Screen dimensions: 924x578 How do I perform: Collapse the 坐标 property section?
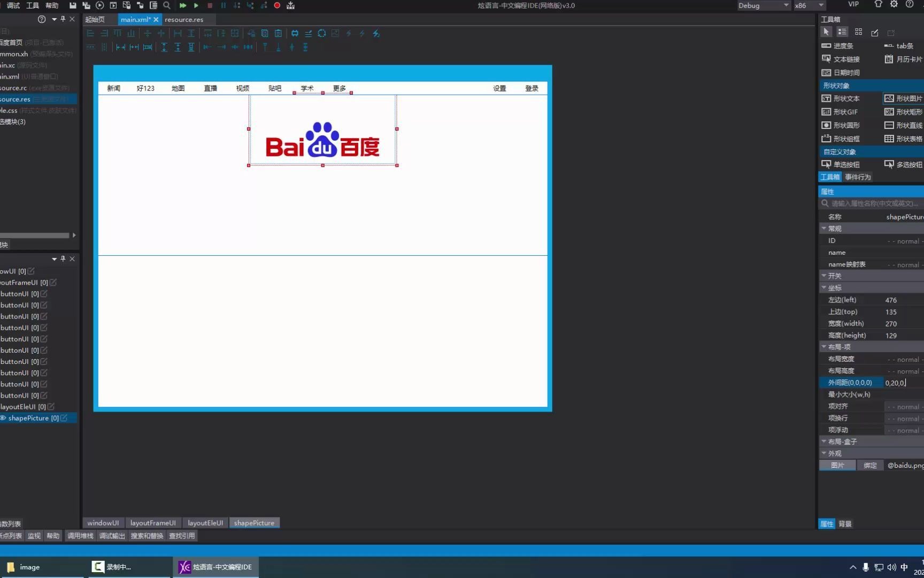click(x=824, y=288)
